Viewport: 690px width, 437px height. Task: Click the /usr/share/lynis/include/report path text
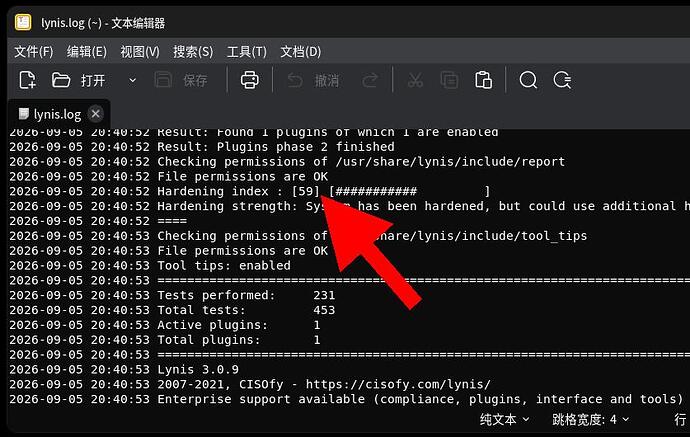450,162
